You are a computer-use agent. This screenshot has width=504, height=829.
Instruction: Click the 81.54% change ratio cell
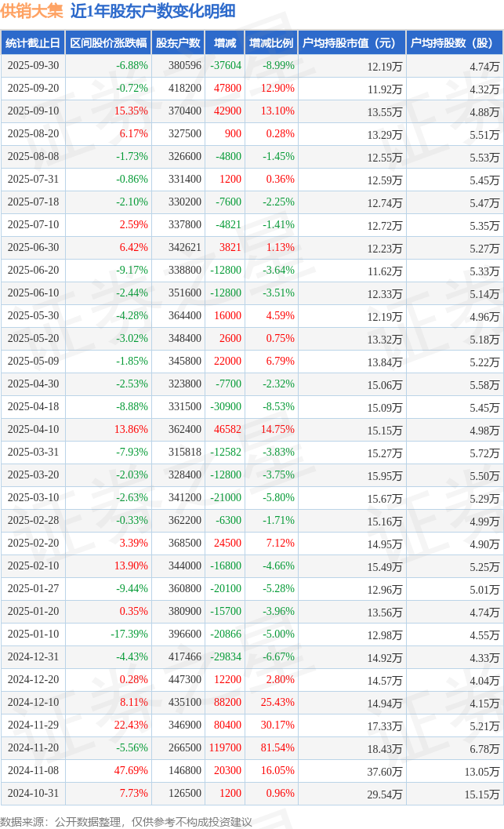(x=277, y=748)
